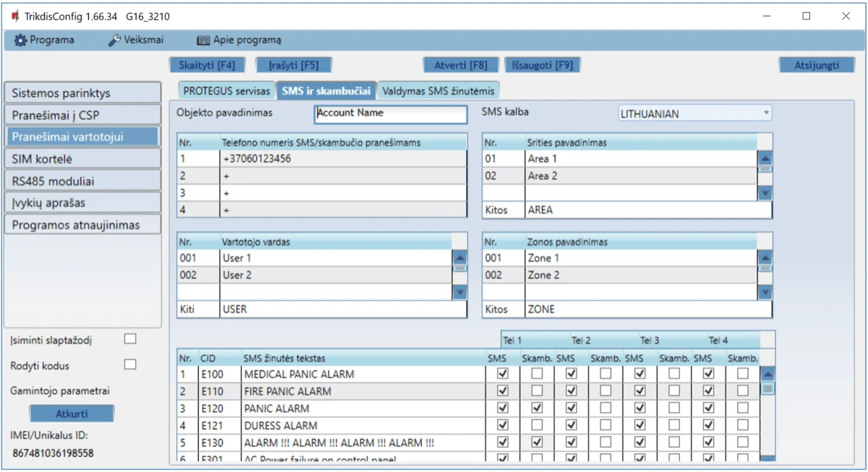Enable the Įsiminti slaptažodį checkbox
Image resolution: width=868 pixels, height=472 pixels.
(130, 339)
